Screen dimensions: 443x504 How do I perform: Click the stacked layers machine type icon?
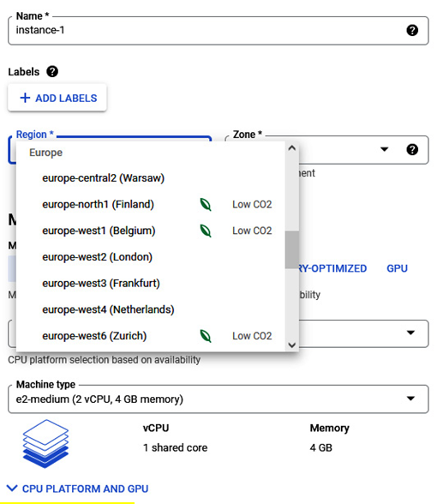coord(45,444)
